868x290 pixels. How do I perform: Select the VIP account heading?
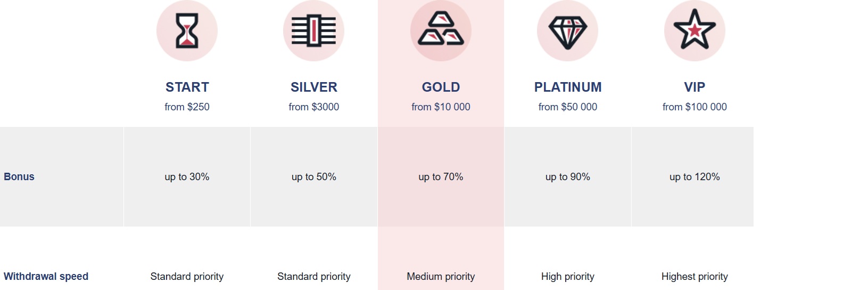(x=695, y=87)
